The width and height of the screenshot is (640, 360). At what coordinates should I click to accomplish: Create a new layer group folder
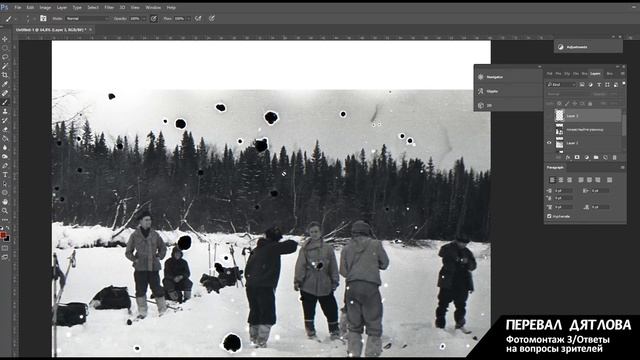tap(596, 157)
